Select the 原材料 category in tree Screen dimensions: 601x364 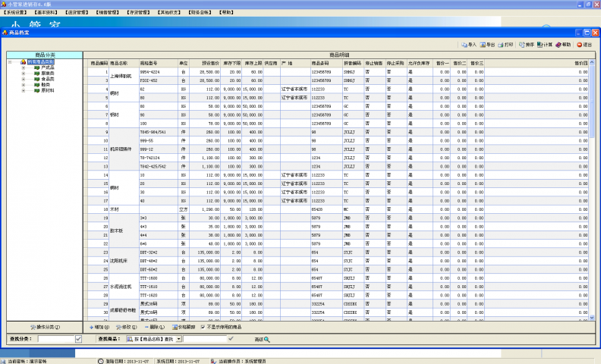click(x=49, y=89)
